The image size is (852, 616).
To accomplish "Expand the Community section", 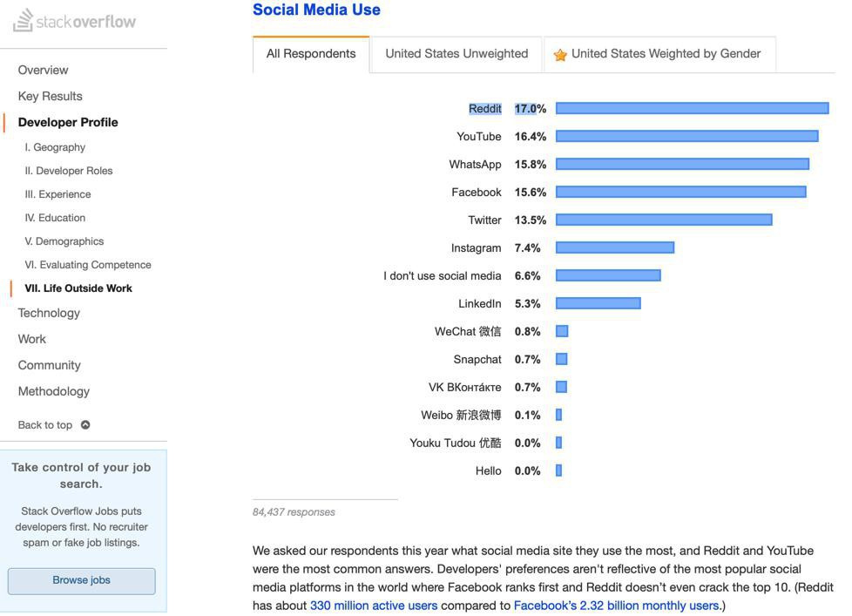I will tap(49, 365).
